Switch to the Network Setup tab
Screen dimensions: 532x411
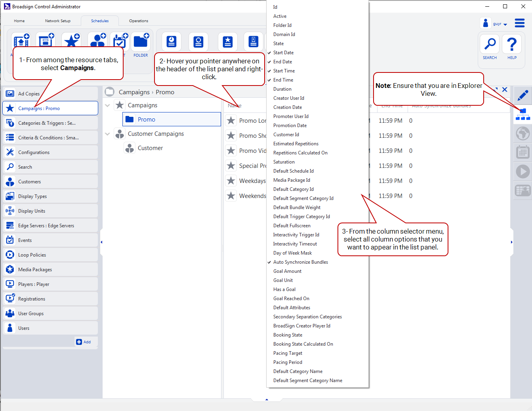pyautogui.click(x=58, y=21)
